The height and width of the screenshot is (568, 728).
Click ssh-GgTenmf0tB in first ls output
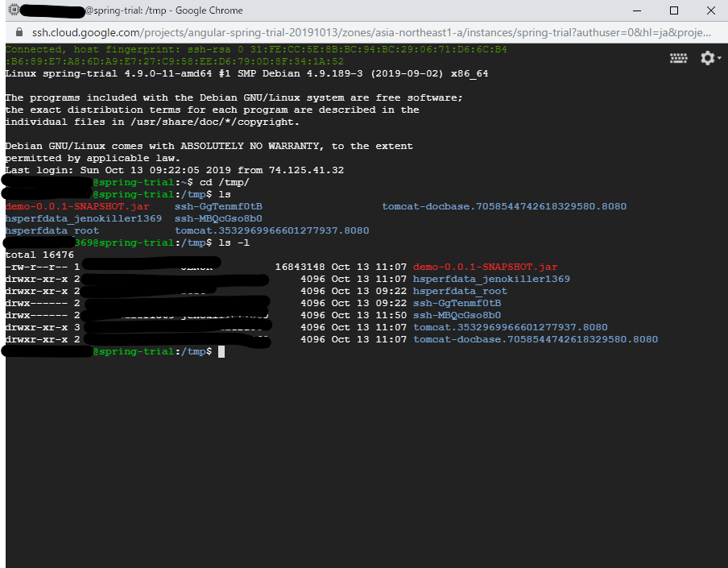point(218,207)
